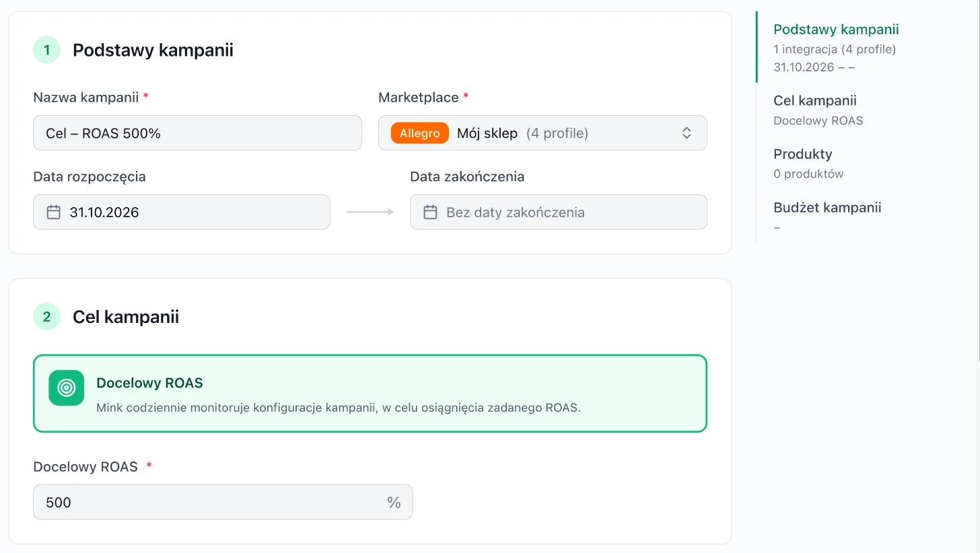Expand the Marketplace selector chevron

pyautogui.click(x=687, y=133)
